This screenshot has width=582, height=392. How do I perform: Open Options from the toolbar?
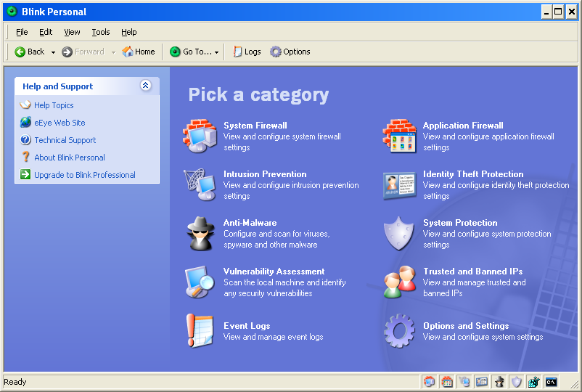coord(290,52)
